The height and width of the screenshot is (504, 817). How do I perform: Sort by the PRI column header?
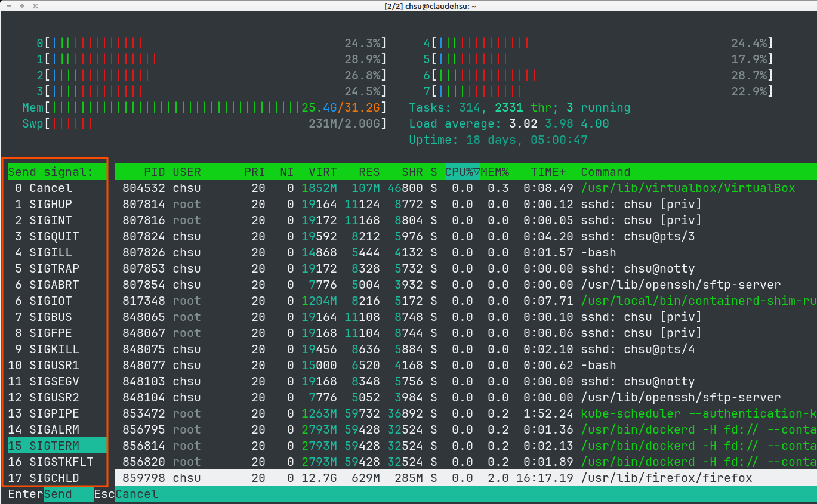coord(255,172)
